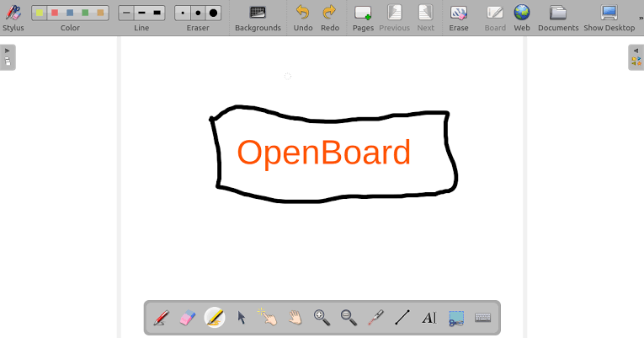Viewport: 644px width, 338px height.
Task: Select the Pen tool
Action: click(x=161, y=318)
